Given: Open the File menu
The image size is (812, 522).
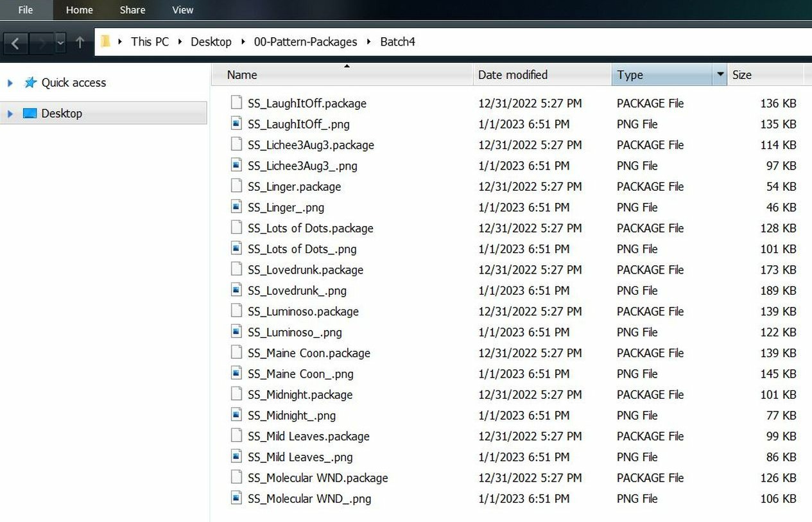Looking at the screenshot, I should [25, 10].
